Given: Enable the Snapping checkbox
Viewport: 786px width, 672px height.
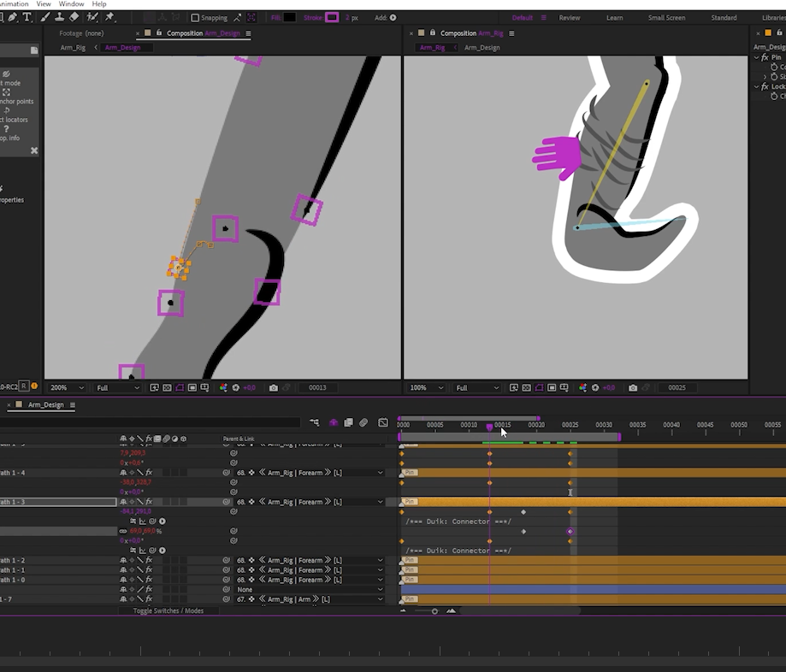Looking at the screenshot, I should (195, 17).
